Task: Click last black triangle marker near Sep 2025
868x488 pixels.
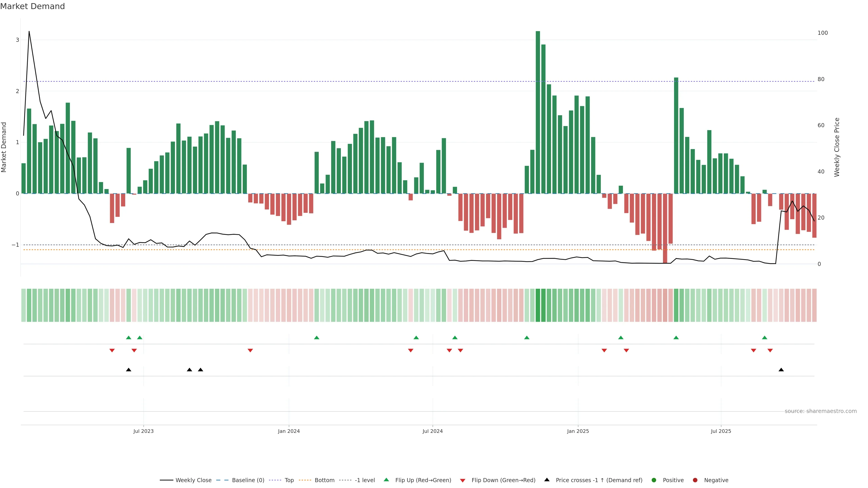Action: 781,370
